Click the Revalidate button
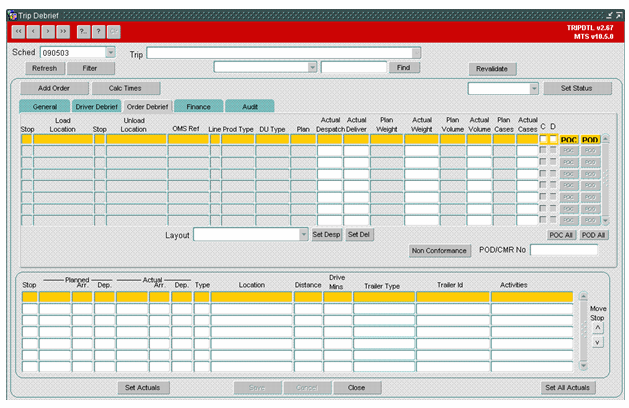The height and width of the screenshot is (408, 629). point(492,69)
